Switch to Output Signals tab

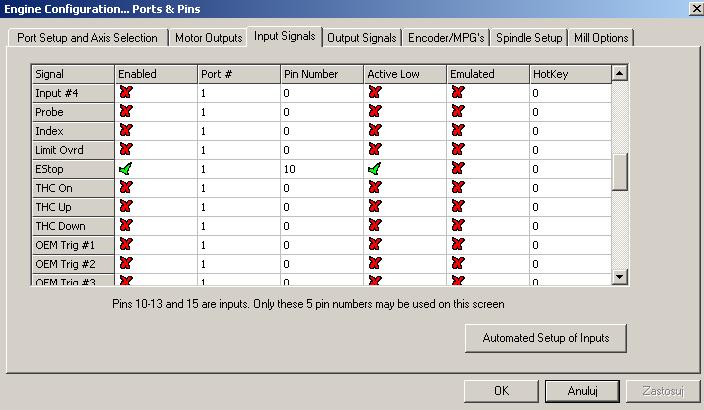pos(362,38)
